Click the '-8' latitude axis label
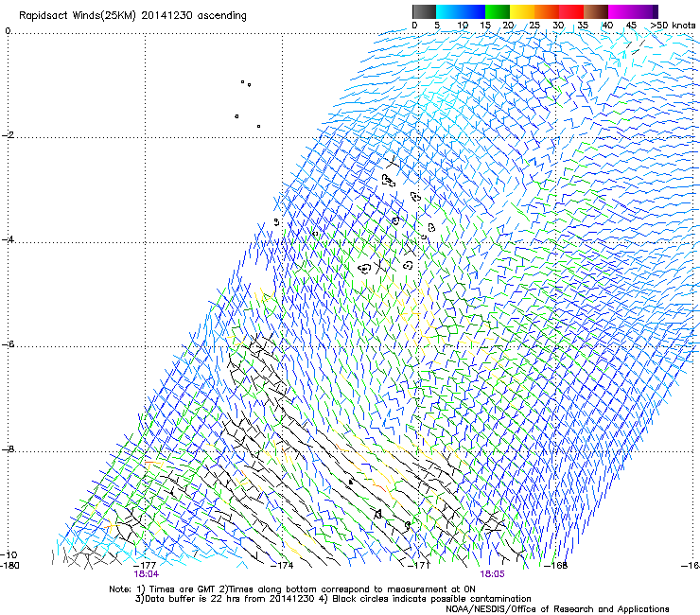 (x=9, y=448)
